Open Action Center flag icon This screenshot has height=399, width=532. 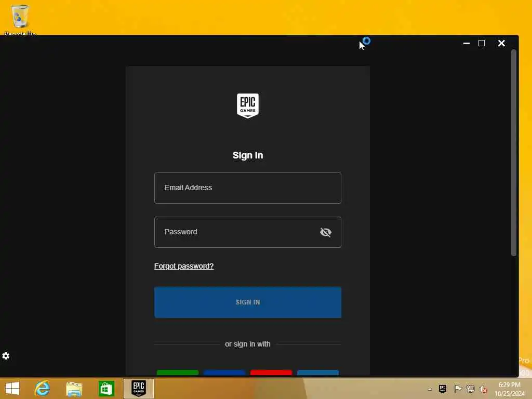pos(457,389)
